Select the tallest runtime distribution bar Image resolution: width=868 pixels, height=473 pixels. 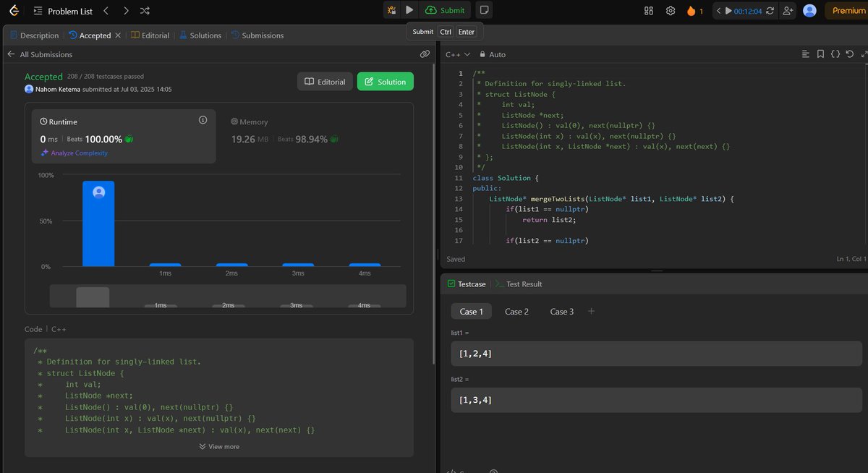point(98,224)
